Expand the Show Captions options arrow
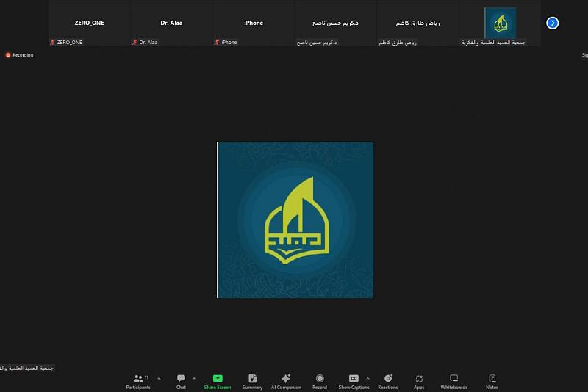Image resolution: width=588 pixels, height=392 pixels. coord(367,379)
